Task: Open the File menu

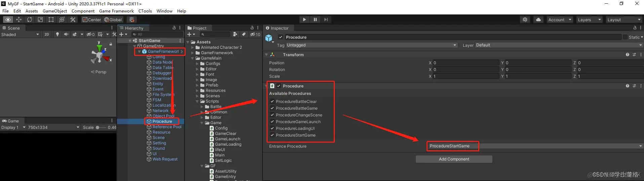Action: point(5,11)
